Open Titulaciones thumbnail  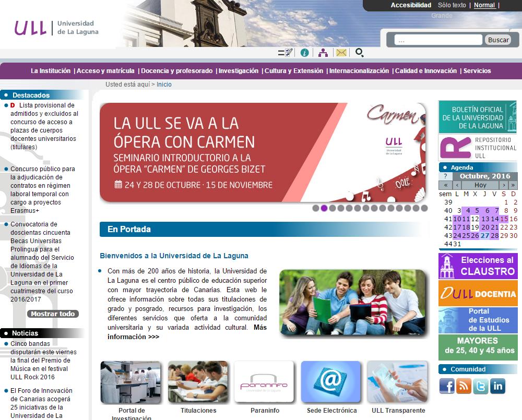[x=198, y=382]
